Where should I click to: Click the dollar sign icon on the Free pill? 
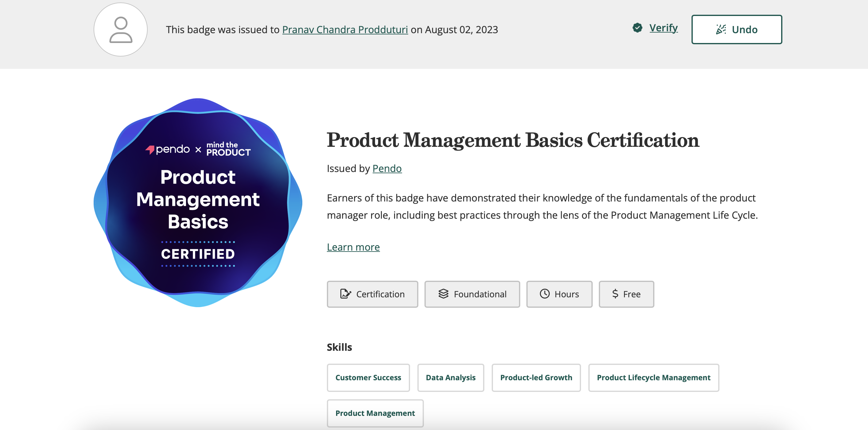click(615, 294)
